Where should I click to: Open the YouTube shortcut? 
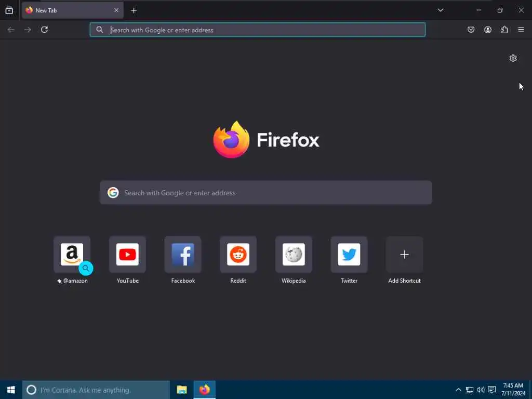128,255
